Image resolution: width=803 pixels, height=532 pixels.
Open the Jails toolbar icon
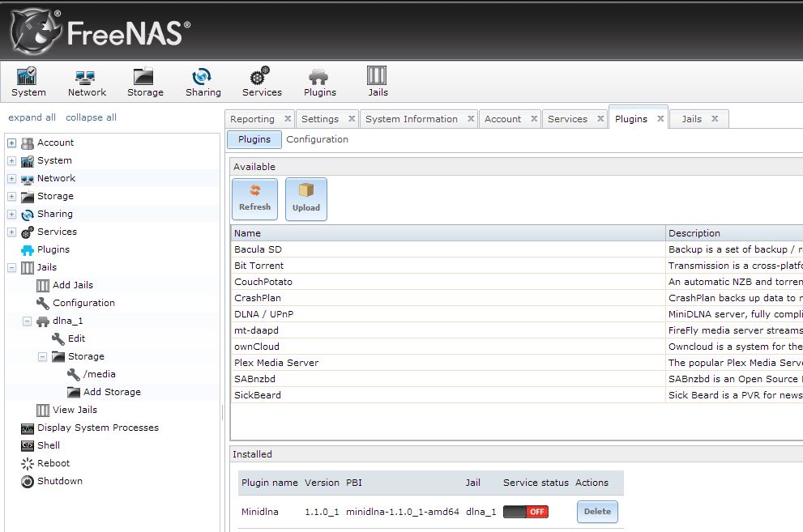[x=378, y=82]
